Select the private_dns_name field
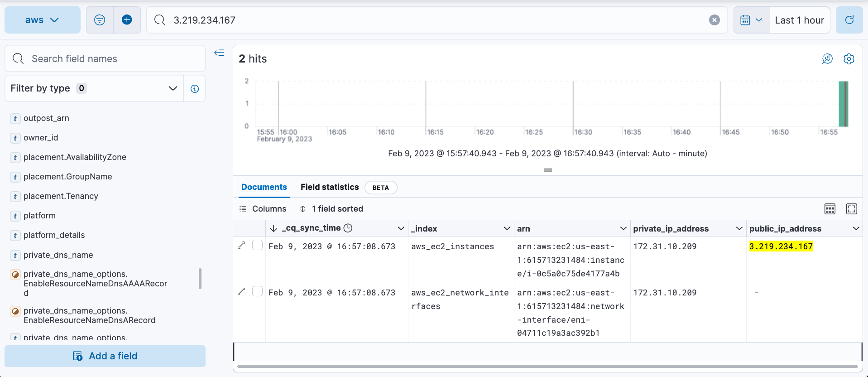 click(x=58, y=255)
